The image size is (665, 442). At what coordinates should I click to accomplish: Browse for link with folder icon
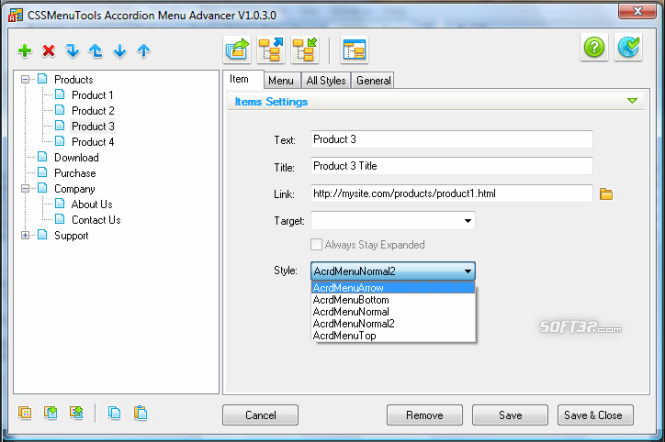click(x=606, y=194)
